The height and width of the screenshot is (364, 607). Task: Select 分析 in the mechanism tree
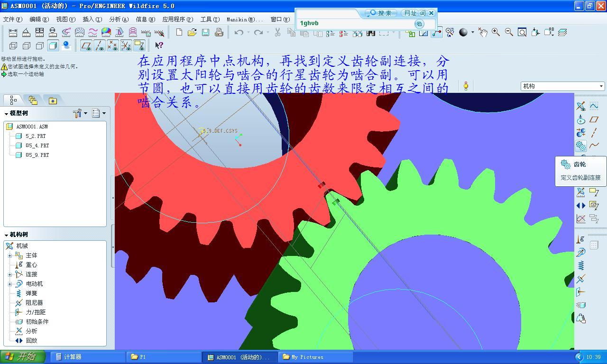pos(31,331)
